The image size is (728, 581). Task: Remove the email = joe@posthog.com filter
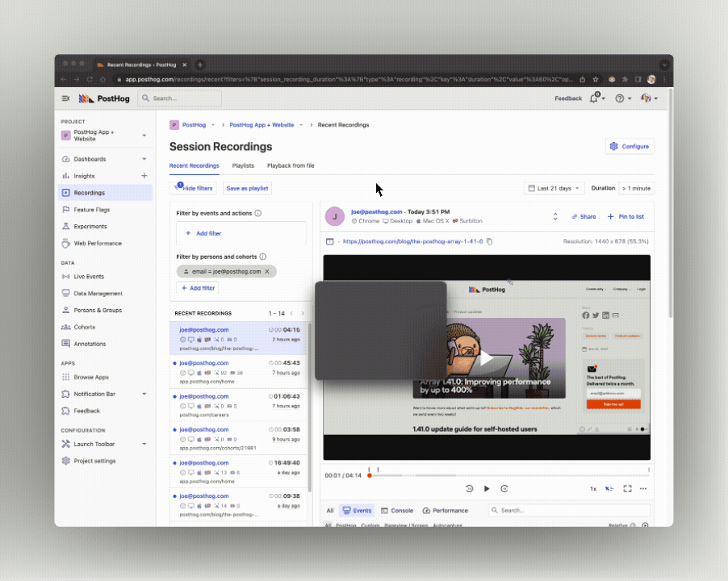[x=267, y=271]
